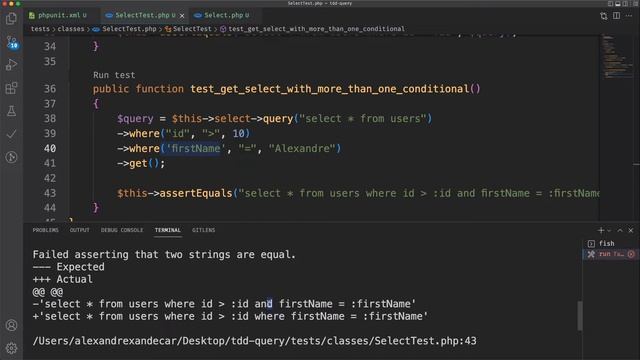
Task: Click "Alexandre" string on line 40
Action: click(x=302, y=149)
